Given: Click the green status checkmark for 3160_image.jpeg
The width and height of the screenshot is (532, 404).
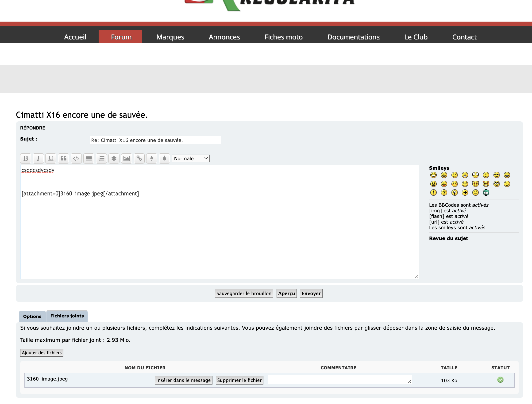Looking at the screenshot, I should (501, 380).
